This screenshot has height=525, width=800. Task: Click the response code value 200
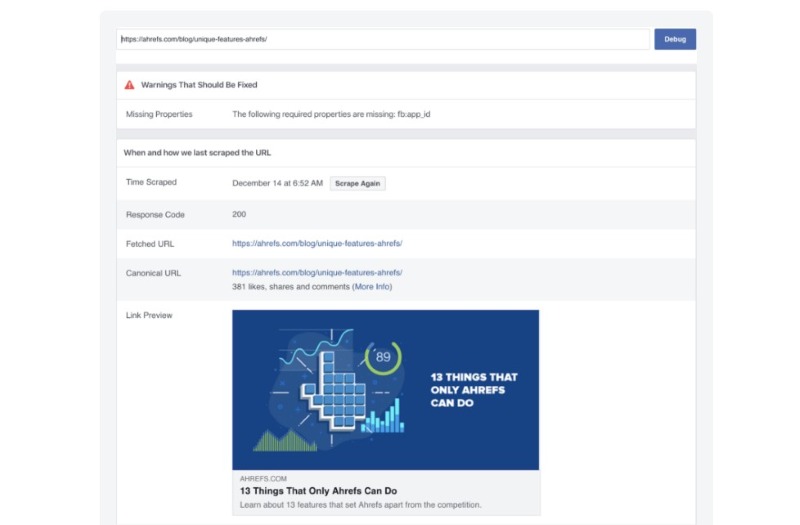[x=239, y=214]
